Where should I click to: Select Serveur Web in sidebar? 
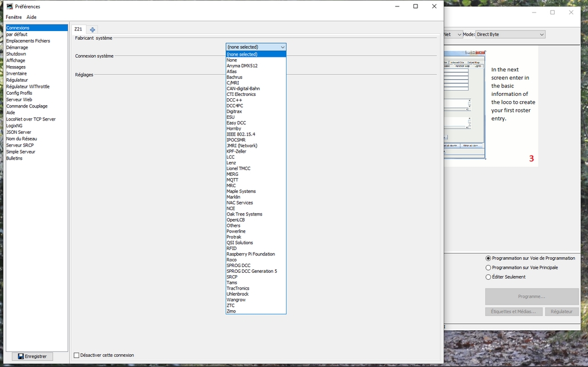tap(37, 99)
